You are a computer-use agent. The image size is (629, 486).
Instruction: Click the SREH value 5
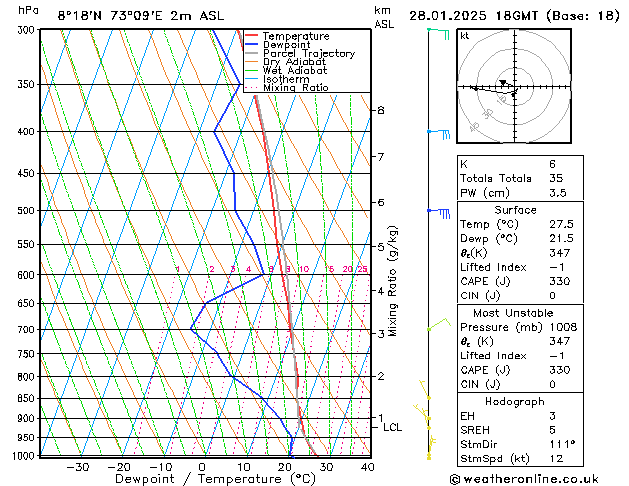pyautogui.click(x=552, y=430)
